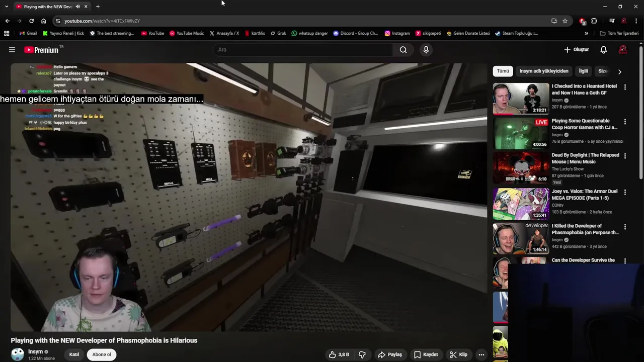The height and width of the screenshot is (362, 644).
Task: Open the YouTube hamburger guide menu
Action: pos(12,50)
